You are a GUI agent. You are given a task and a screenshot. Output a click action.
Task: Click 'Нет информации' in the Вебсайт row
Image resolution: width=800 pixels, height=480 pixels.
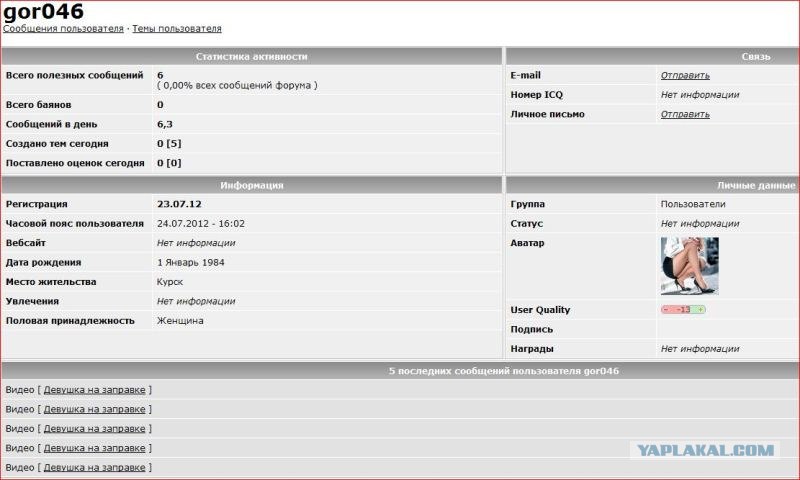coord(196,243)
